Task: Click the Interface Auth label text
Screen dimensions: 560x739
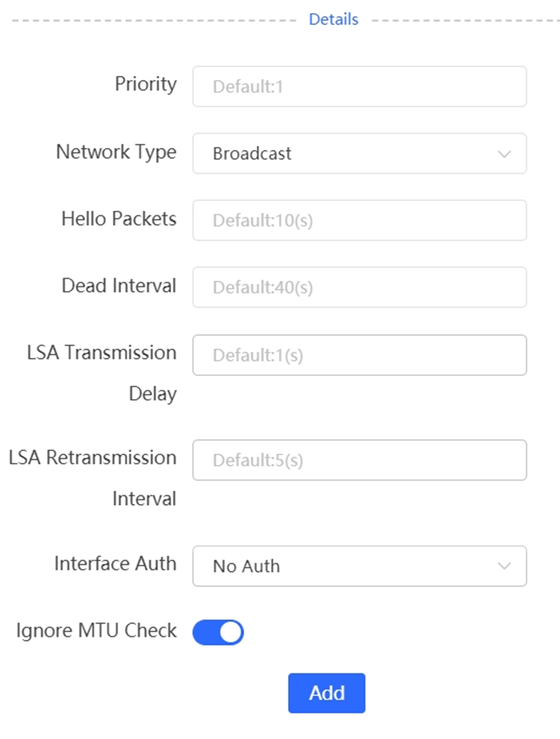Action: [x=115, y=564]
